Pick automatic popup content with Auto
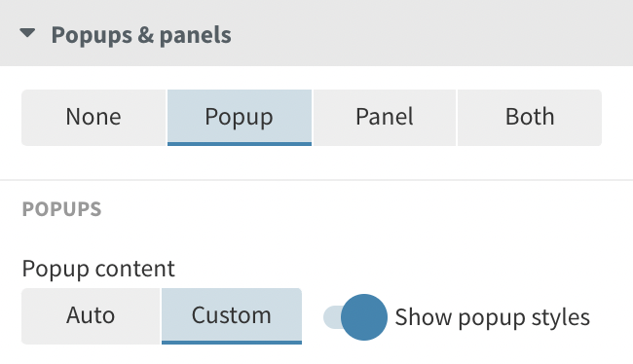The height and width of the screenshot is (364, 633). [91, 316]
